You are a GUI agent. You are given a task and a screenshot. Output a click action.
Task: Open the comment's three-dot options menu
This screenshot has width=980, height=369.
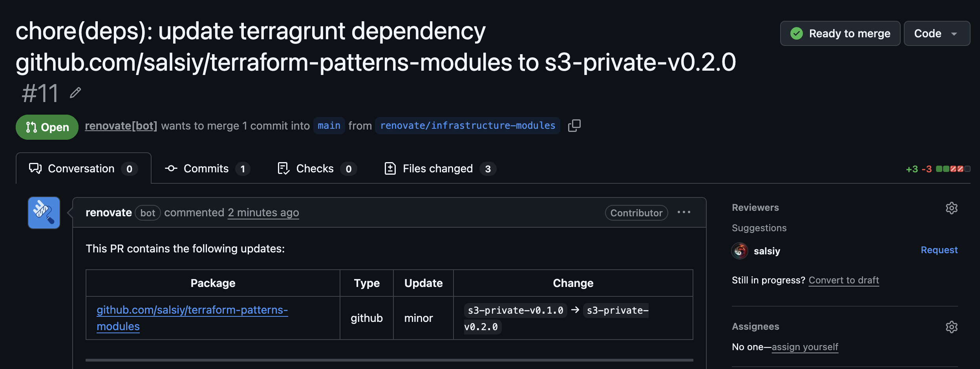(684, 212)
